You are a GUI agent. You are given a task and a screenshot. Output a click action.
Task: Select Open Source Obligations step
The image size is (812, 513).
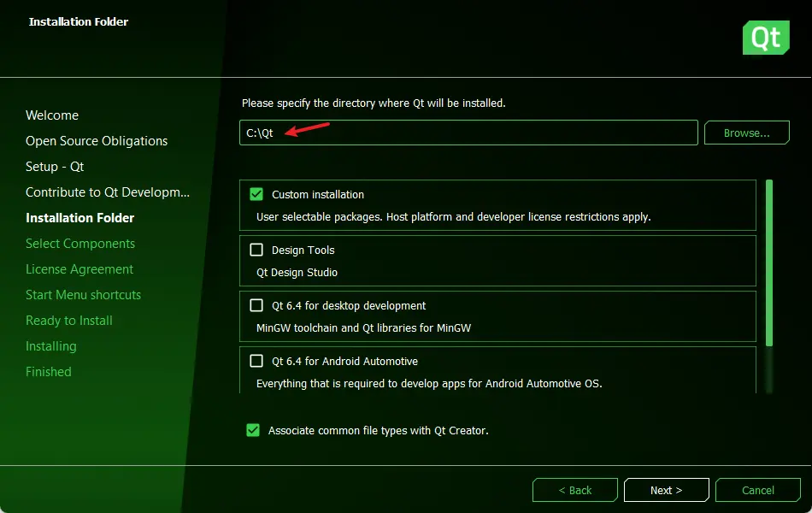tap(97, 141)
